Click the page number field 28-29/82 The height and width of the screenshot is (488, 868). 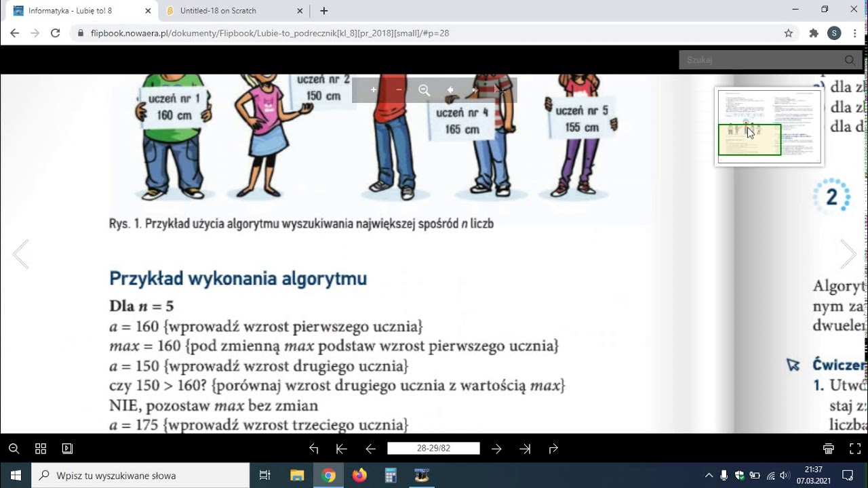[433, 449]
